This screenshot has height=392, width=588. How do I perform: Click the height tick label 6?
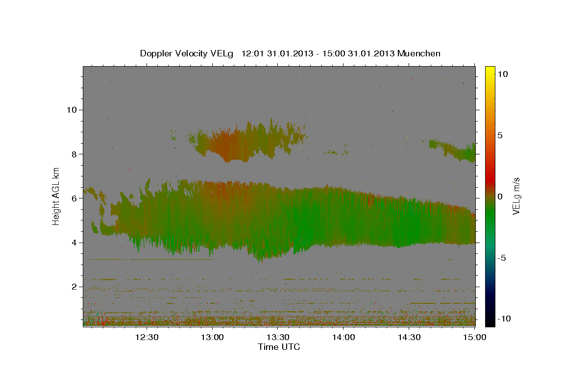74,198
